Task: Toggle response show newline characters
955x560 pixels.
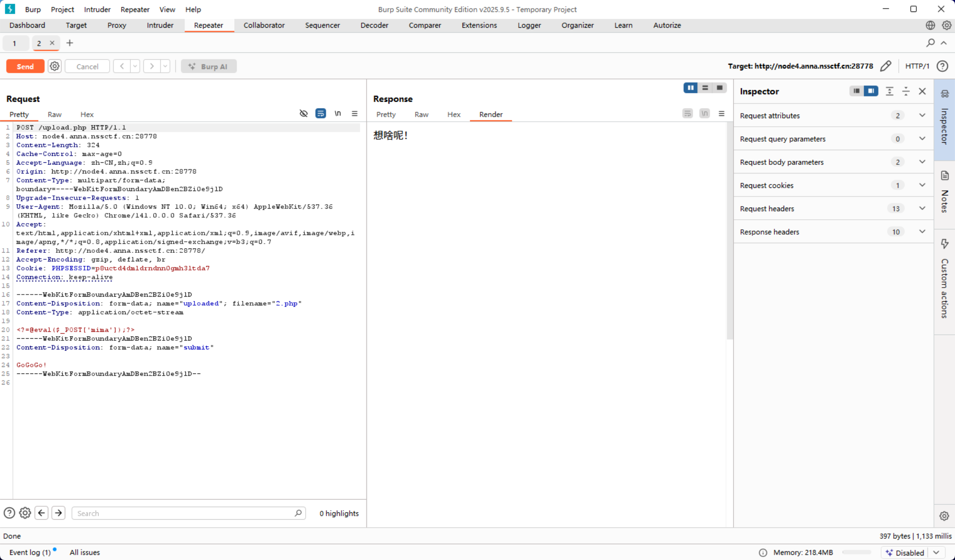Action: (x=705, y=114)
